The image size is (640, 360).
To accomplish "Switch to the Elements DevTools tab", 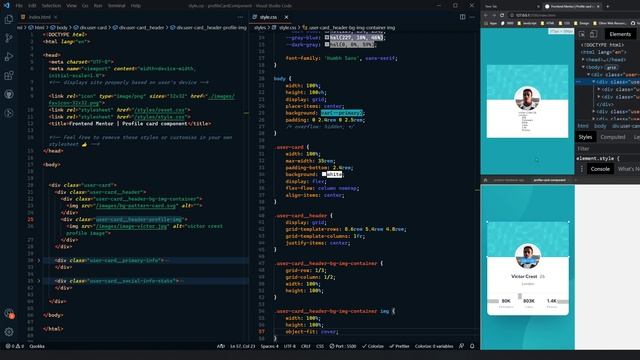I will [620, 34].
